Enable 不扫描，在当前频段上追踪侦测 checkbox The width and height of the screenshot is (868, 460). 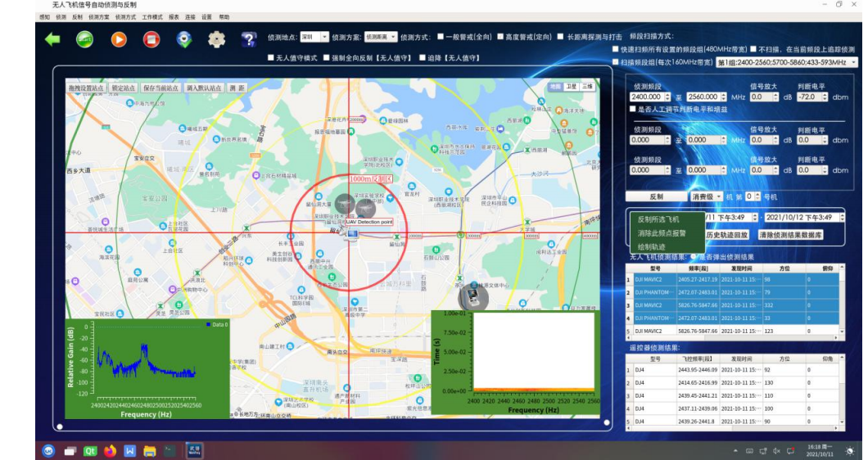click(x=753, y=49)
